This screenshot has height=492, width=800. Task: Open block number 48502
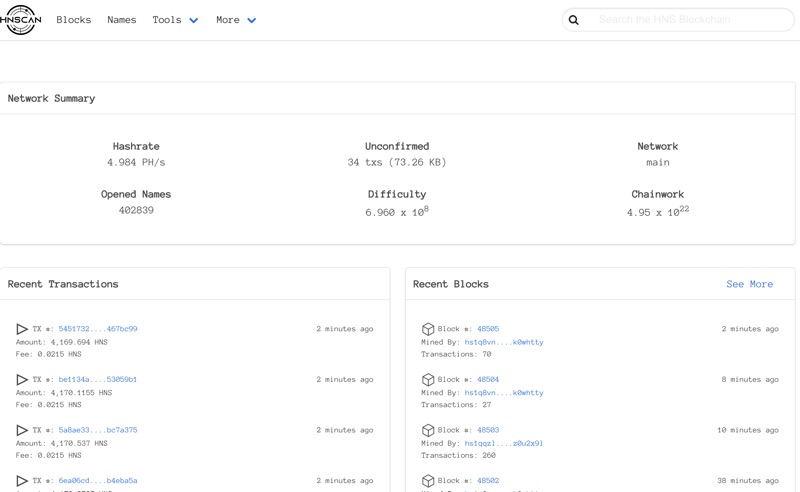point(488,481)
